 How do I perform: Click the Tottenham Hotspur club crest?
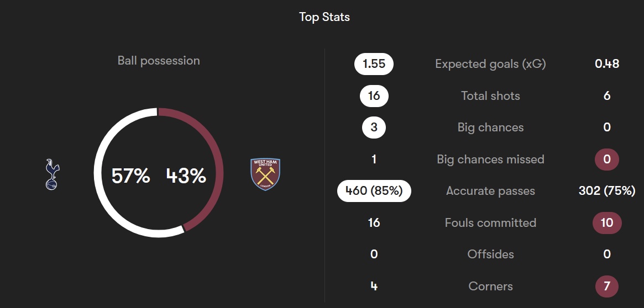click(x=53, y=175)
